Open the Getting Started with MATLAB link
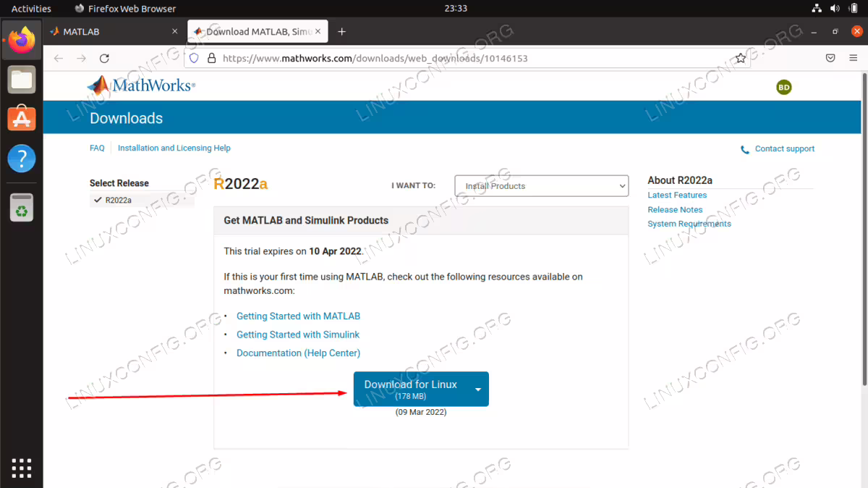 298,316
